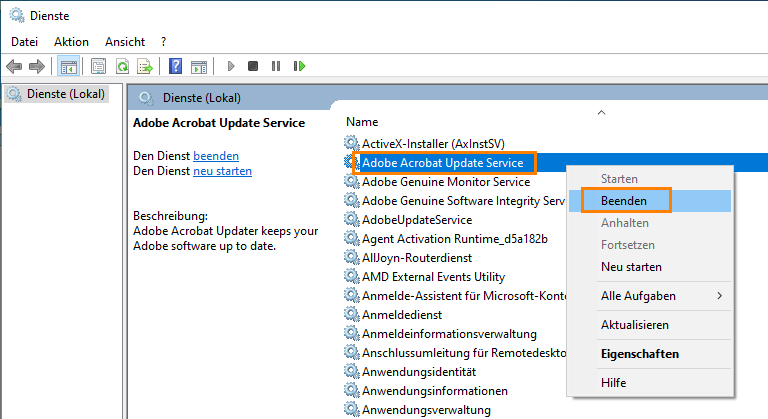The width and height of the screenshot is (768, 419).
Task: Click gear icon of Anwendungsidentität
Action: (351, 371)
